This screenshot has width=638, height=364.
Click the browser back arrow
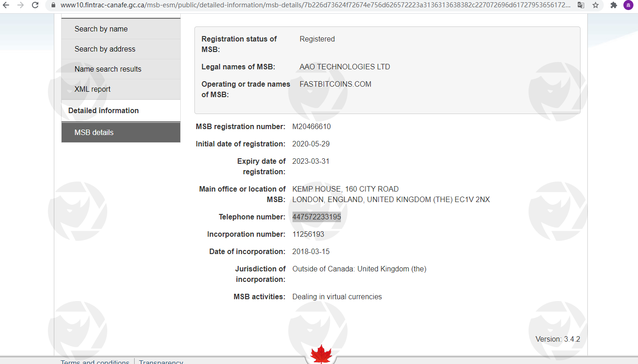6,5
